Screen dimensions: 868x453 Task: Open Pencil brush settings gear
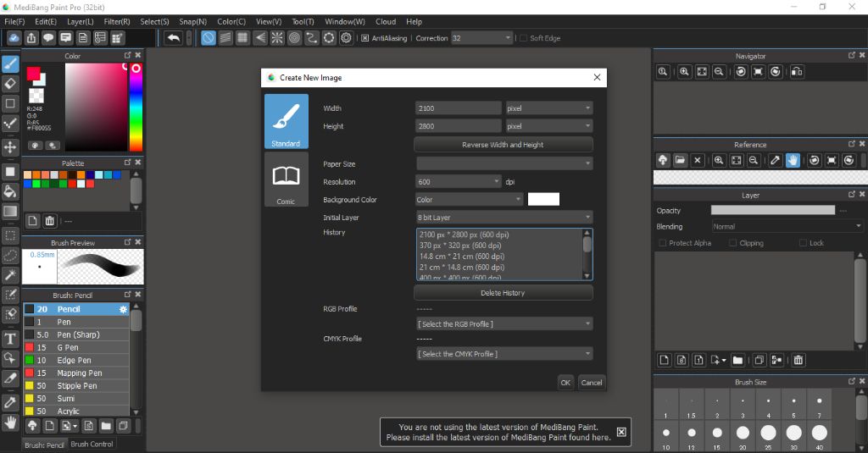click(123, 309)
